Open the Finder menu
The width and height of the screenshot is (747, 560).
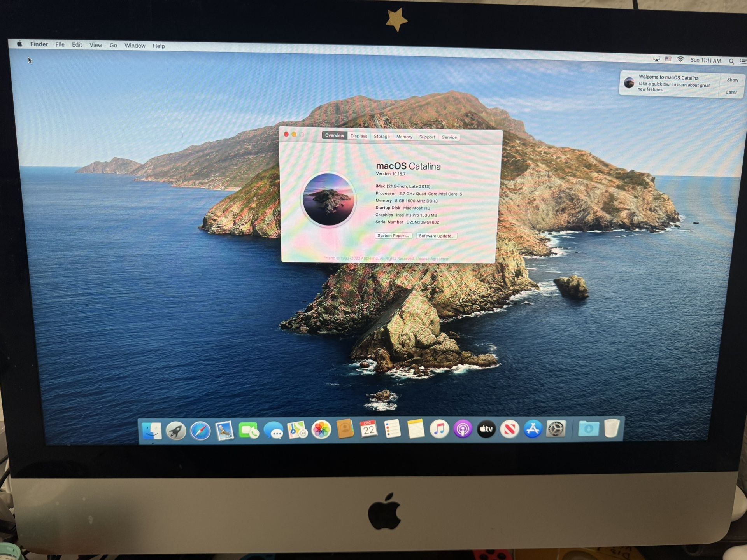(x=39, y=44)
